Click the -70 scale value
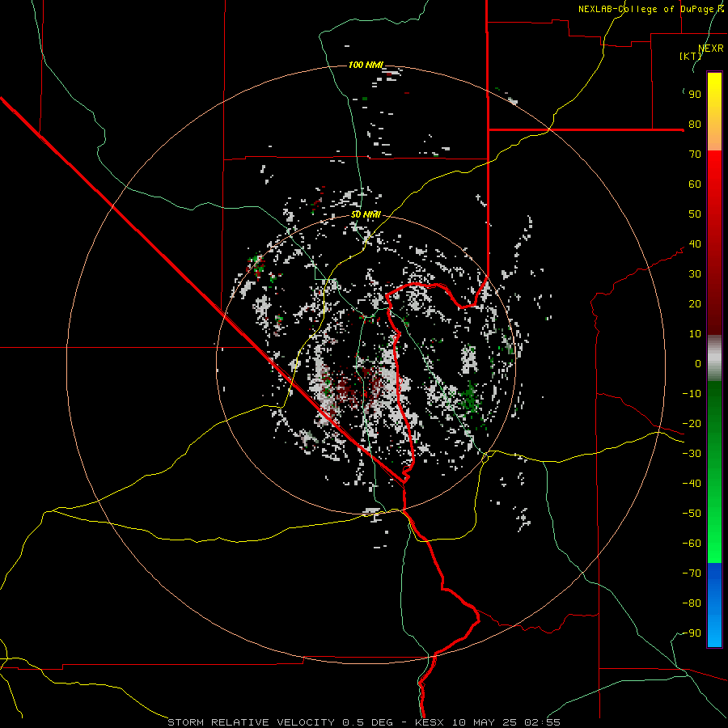This screenshot has height=728, width=728. [692, 574]
